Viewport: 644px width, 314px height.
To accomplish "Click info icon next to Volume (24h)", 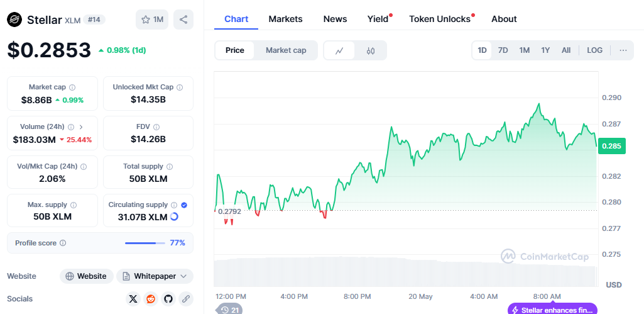I will click(71, 127).
